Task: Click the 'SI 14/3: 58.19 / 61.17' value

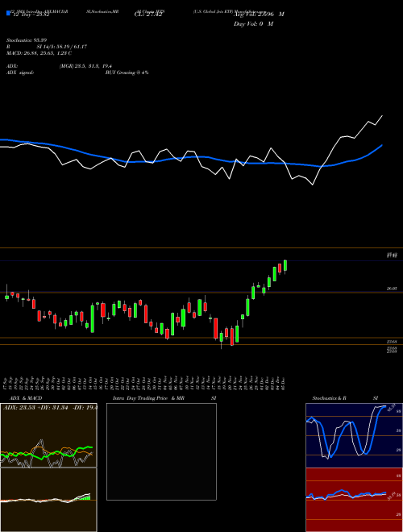Action: tap(62, 47)
